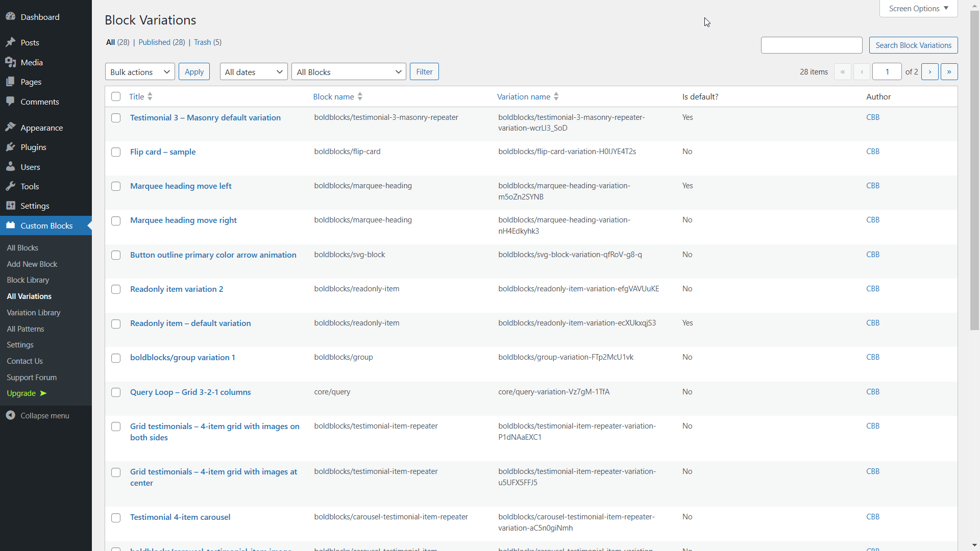Click CBB author of Flip card row
Image resolution: width=980 pixels, height=551 pixels.
tap(873, 152)
